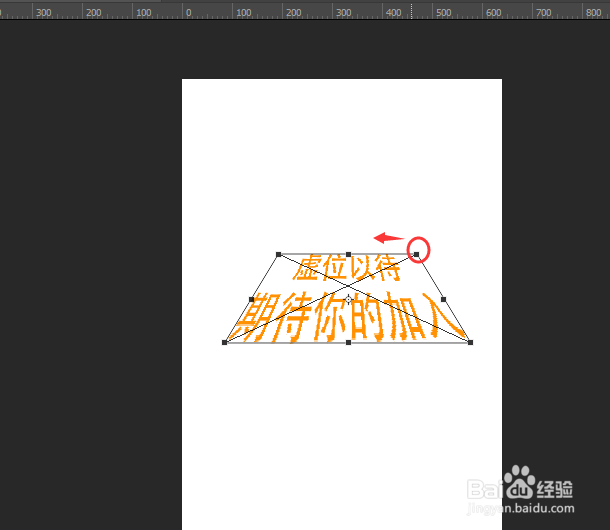Click the bottom-center transform handle

(x=349, y=342)
